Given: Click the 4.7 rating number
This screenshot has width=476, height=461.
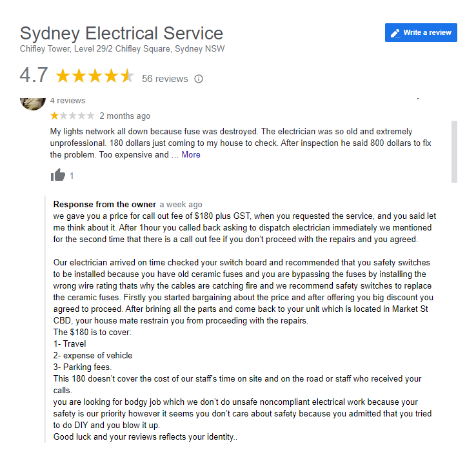Looking at the screenshot, I should click(x=34, y=76).
